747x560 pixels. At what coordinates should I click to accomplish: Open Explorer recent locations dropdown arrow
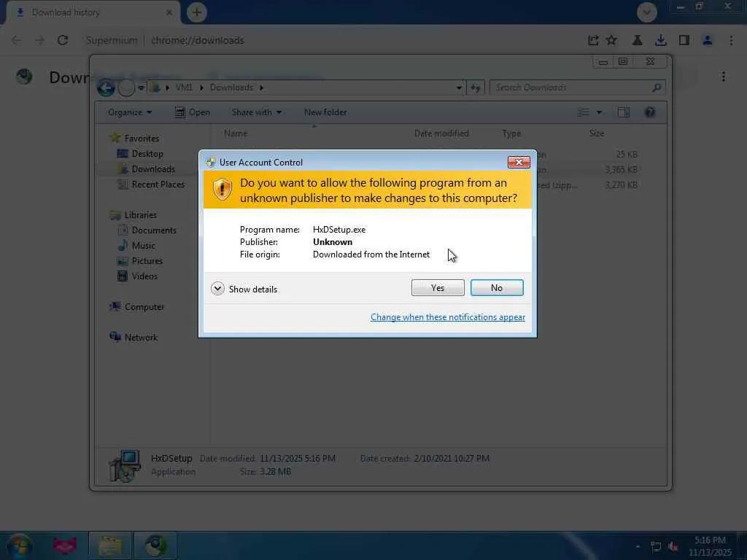(x=141, y=87)
